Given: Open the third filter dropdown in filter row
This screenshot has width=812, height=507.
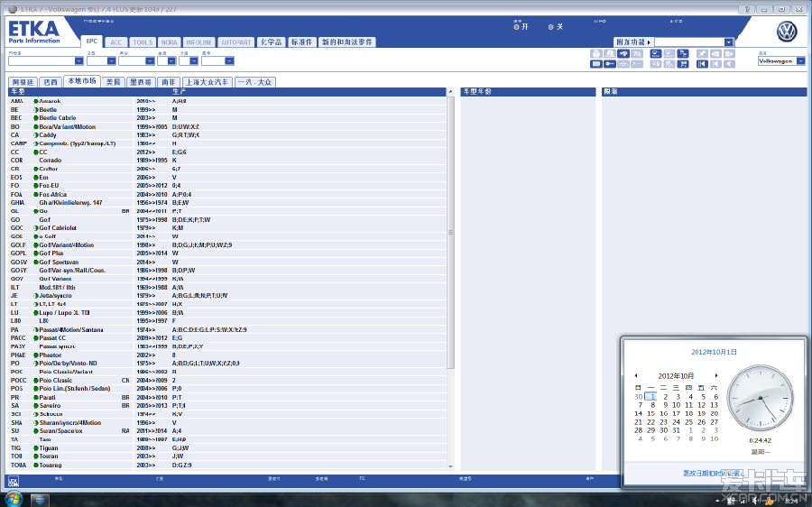Looking at the screenshot, I should pos(150,61).
